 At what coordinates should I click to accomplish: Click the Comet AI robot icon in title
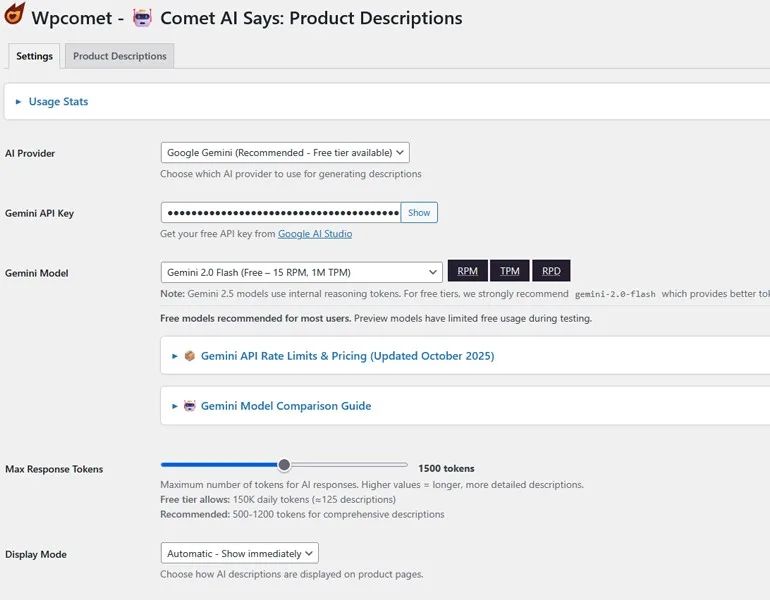tap(141, 18)
